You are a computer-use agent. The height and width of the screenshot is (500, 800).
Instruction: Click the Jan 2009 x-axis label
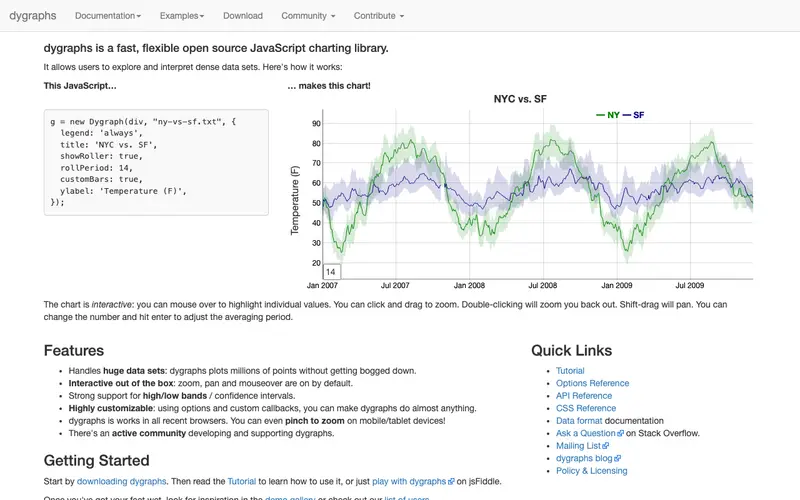coord(616,285)
